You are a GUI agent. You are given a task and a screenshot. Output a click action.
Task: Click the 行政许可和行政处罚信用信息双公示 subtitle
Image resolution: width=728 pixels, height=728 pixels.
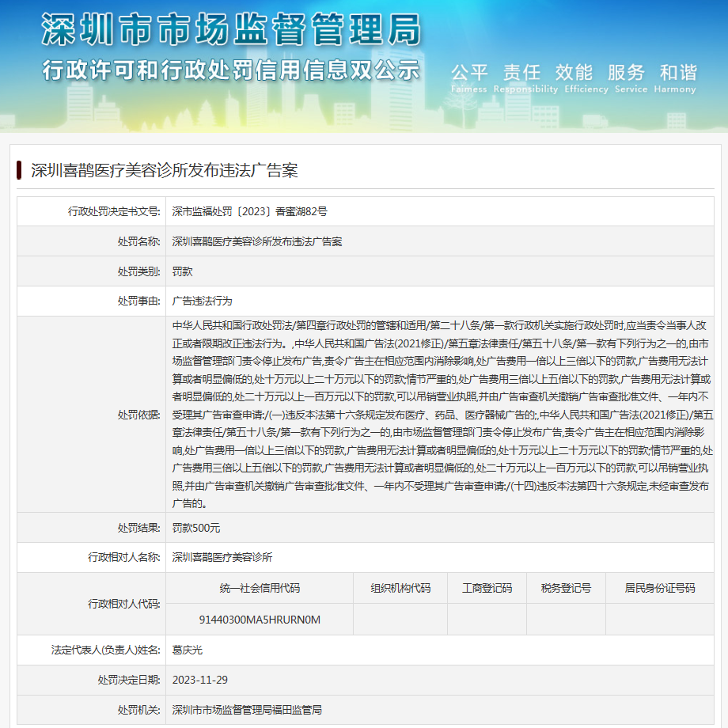pyautogui.click(x=230, y=70)
